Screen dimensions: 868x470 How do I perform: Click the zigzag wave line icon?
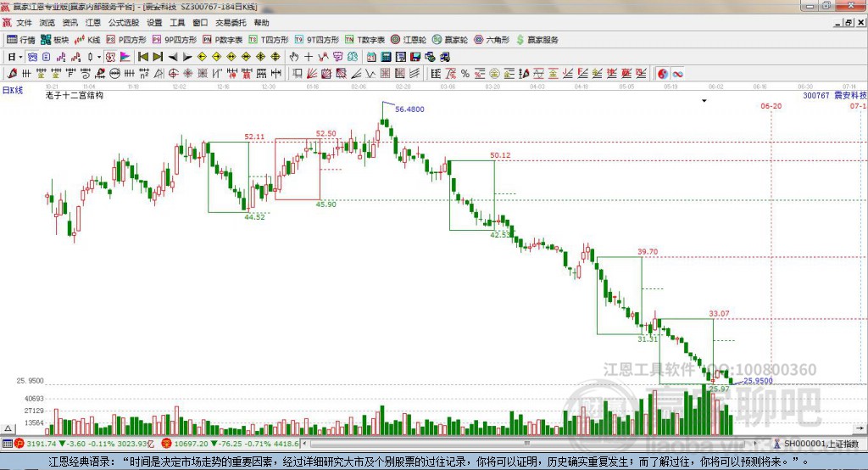tap(370, 73)
